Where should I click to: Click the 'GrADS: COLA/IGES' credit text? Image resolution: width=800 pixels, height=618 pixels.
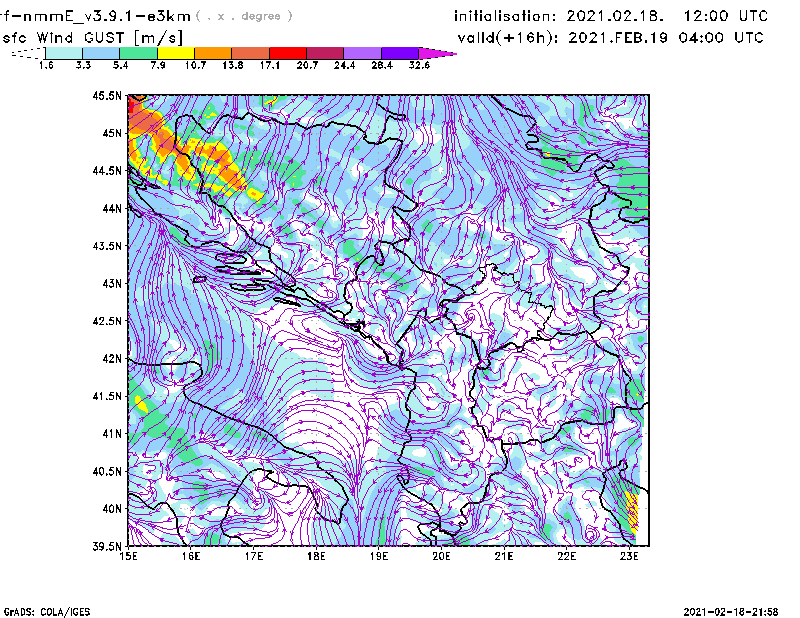click(x=46, y=612)
